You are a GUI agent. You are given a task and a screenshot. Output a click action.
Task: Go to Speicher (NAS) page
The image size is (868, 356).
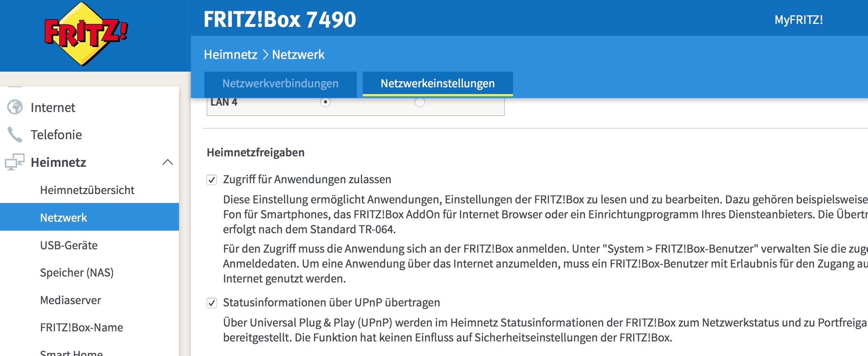tap(77, 273)
